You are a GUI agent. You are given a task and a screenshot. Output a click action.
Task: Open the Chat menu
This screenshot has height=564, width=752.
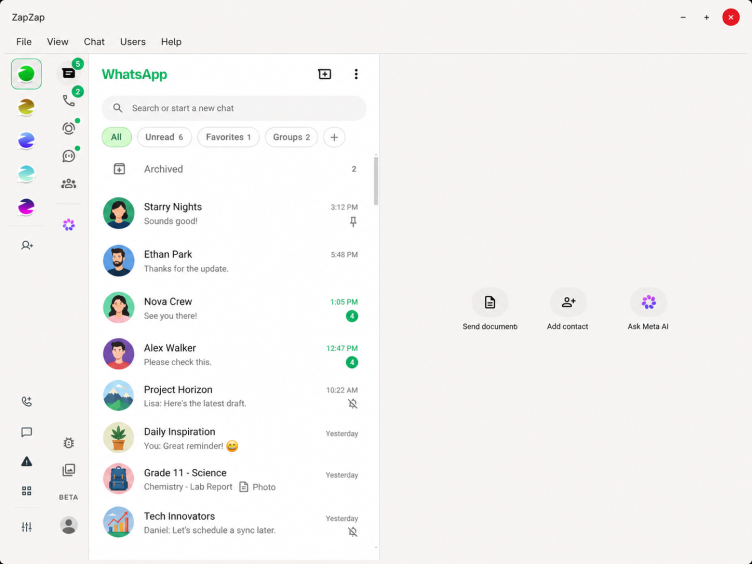click(x=94, y=42)
